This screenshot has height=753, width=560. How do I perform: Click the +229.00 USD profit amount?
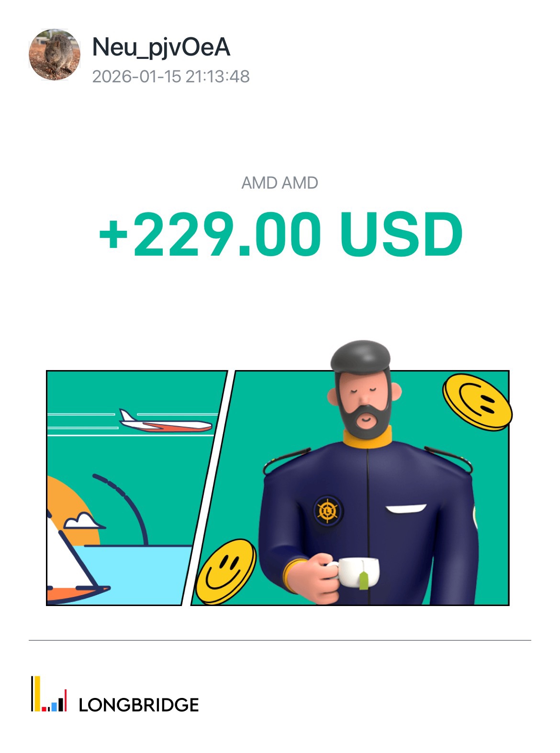(280, 234)
